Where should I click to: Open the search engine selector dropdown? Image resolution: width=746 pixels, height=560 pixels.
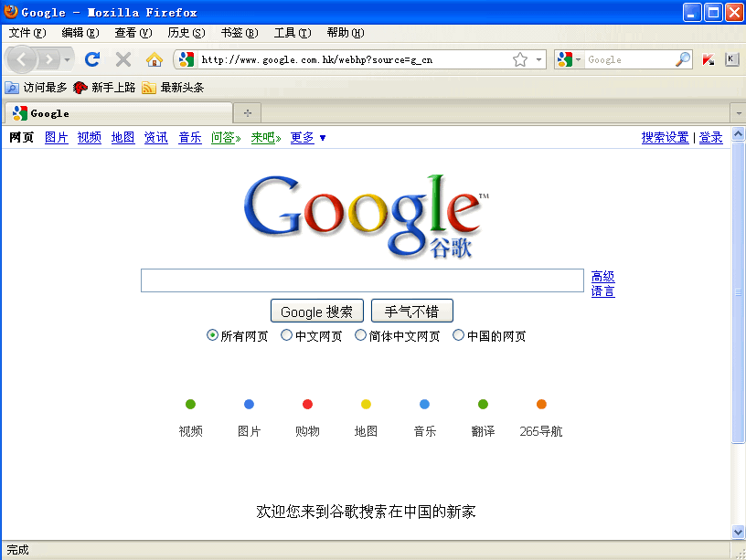[x=578, y=59]
